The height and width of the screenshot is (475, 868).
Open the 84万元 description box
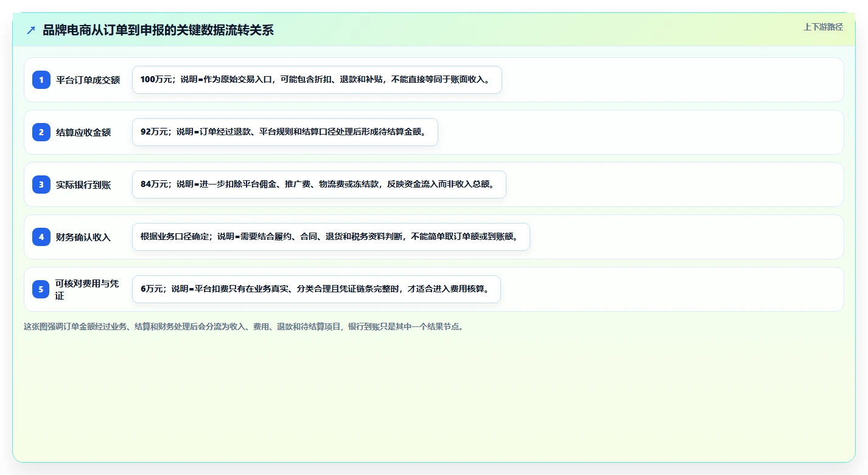pyautogui.click(x=319, y=185)
